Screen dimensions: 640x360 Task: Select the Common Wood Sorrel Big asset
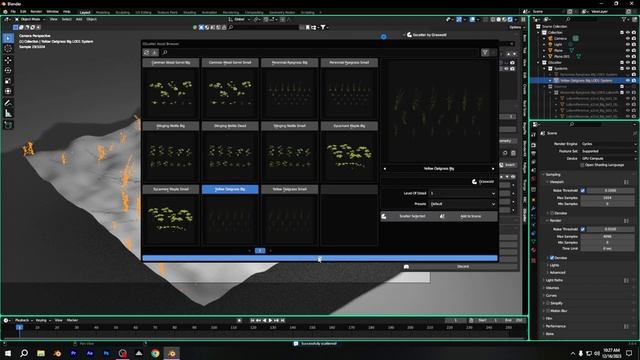(x=171, y=63)
